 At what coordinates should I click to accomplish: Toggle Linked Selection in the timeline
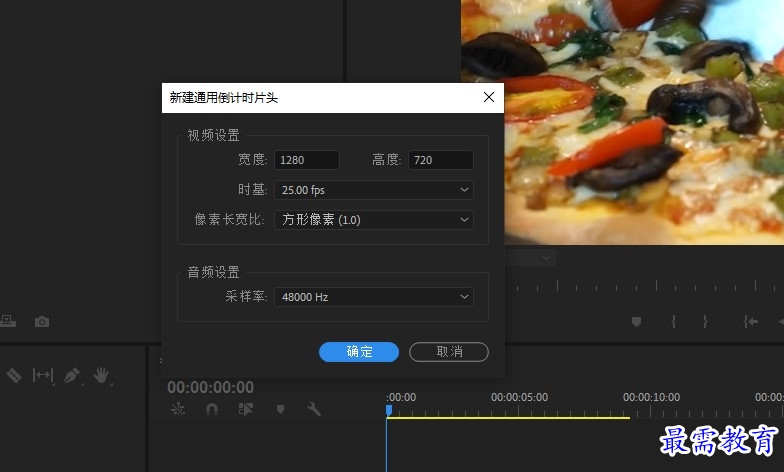click(246, 410)
